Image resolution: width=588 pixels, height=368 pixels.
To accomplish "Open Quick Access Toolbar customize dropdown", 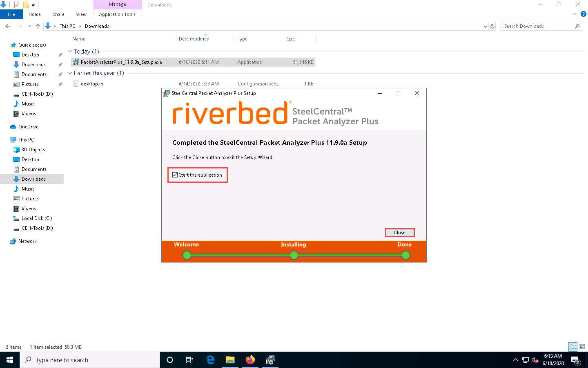I will click(x=33, y=5).
